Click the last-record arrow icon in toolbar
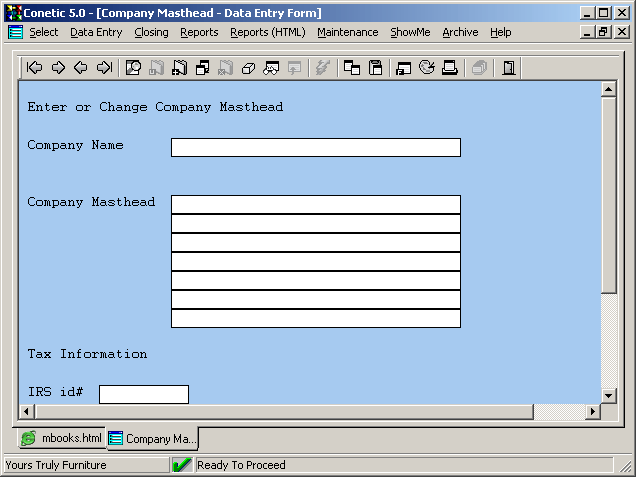636x477 pixels. click(104, 68)
